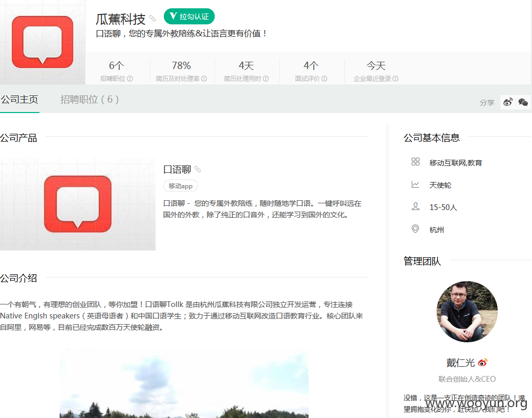Click the 杭州 city text
This screenshot has height=418, width=532.
pyautogui.click(x=436, y=230)
